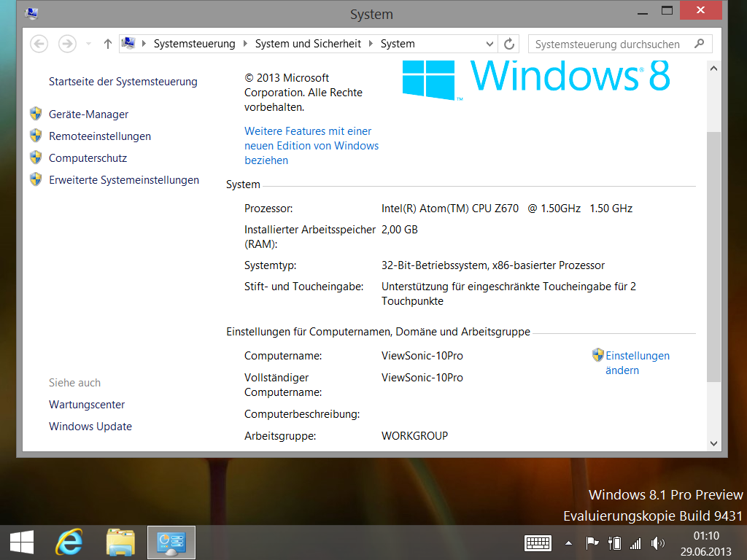Open Geräte-Manager link
747x560 pixels.
88,114
